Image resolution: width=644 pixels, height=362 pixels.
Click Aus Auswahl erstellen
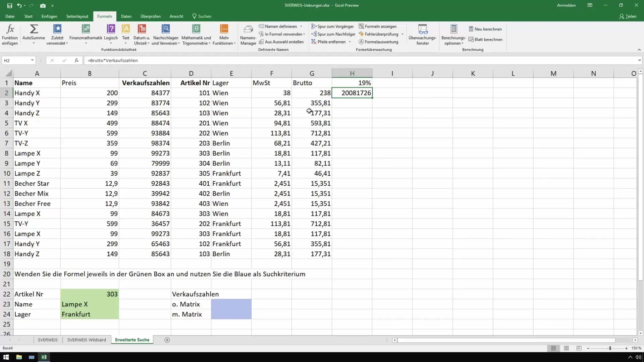click(x=281, y=42)
